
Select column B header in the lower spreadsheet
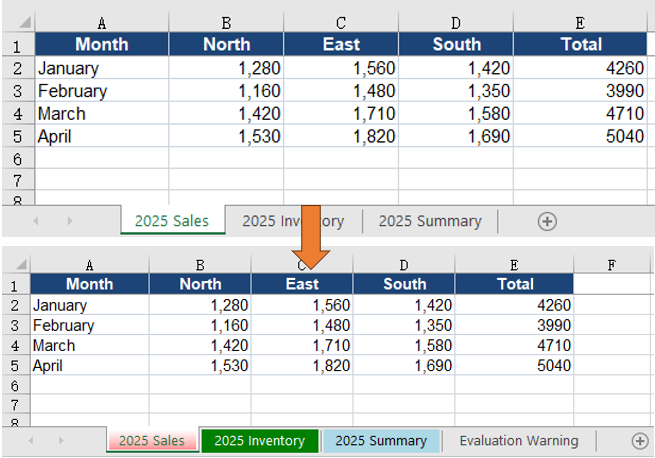[200, 265]
